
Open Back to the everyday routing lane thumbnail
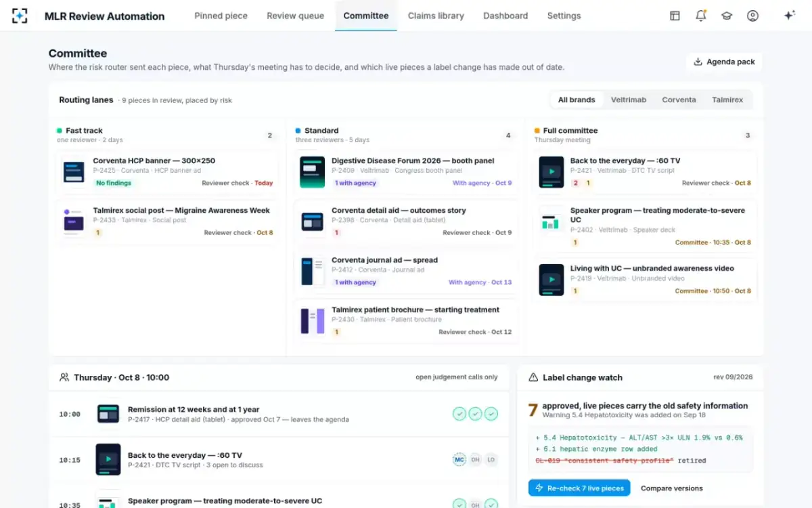click(x=551, y=172)
